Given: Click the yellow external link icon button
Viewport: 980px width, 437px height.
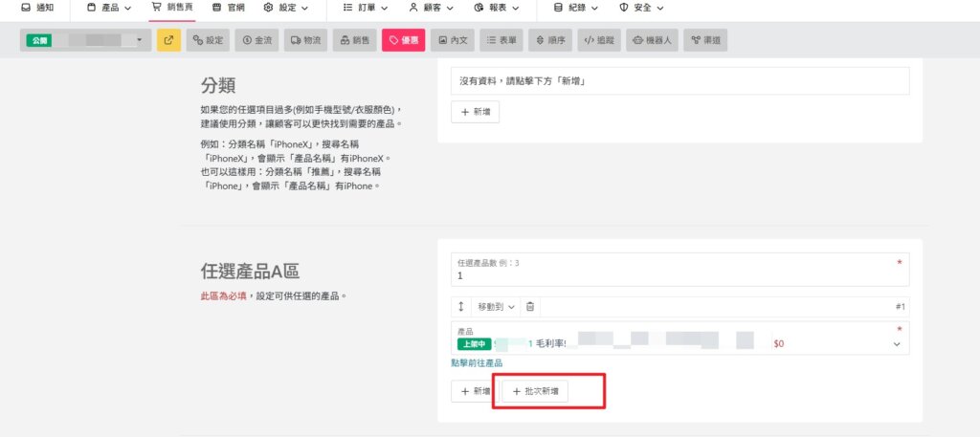Looking at the screenshot, I should pos(168,40).
